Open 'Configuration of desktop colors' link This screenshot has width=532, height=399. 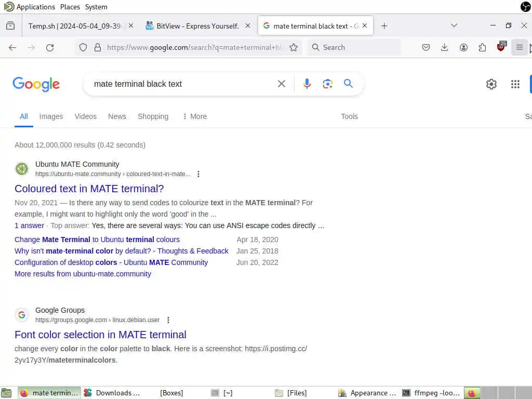click(111, 262)
